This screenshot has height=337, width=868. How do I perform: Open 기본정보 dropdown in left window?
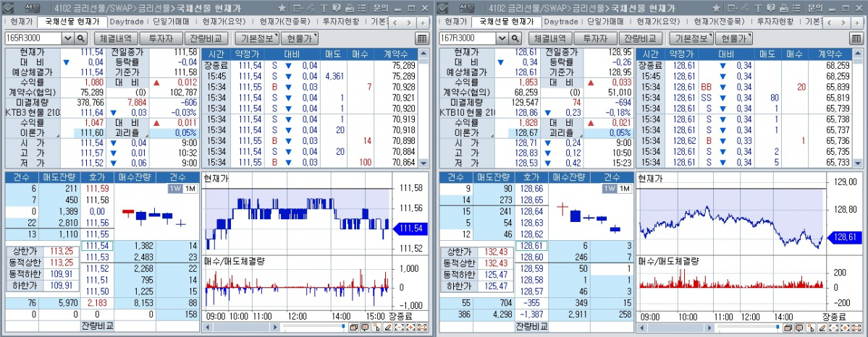[257, 38]
